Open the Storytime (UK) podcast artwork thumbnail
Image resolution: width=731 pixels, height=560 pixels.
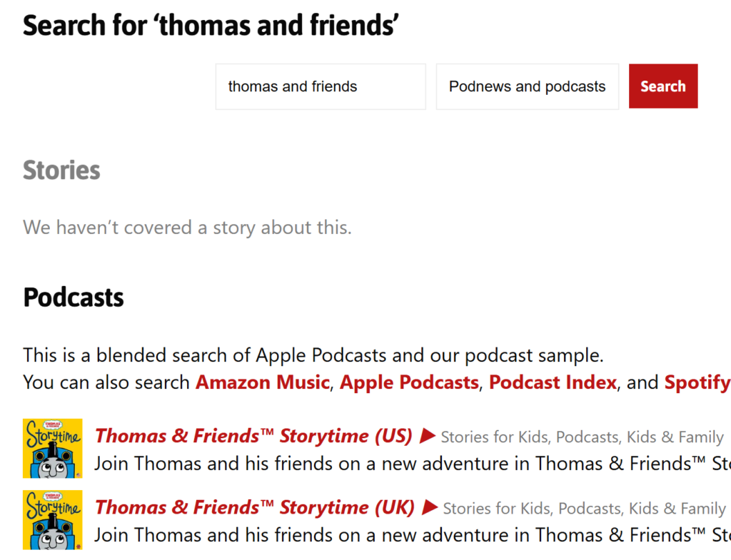pos(53,520)
